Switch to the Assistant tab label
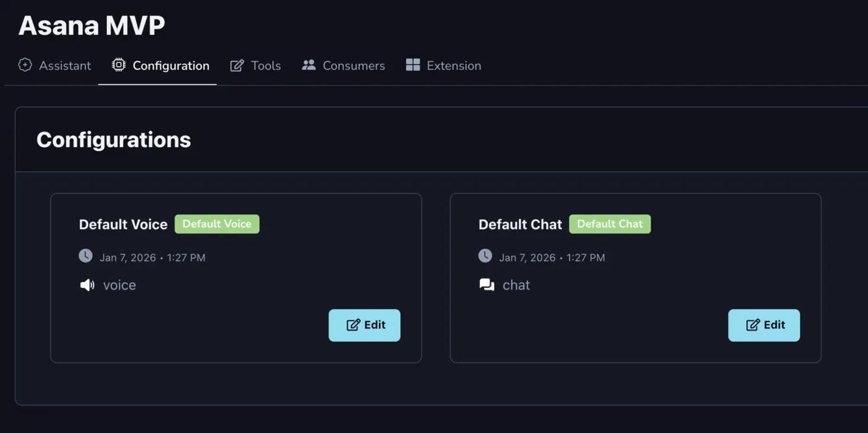 pos(65,65)
